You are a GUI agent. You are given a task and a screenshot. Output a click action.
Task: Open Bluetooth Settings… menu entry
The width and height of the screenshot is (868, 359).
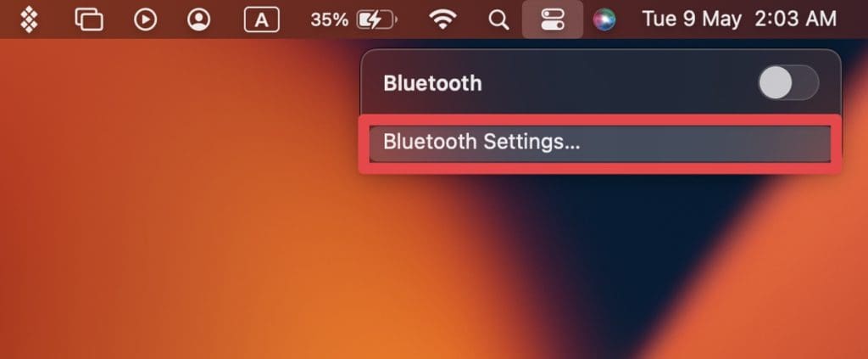600,143
